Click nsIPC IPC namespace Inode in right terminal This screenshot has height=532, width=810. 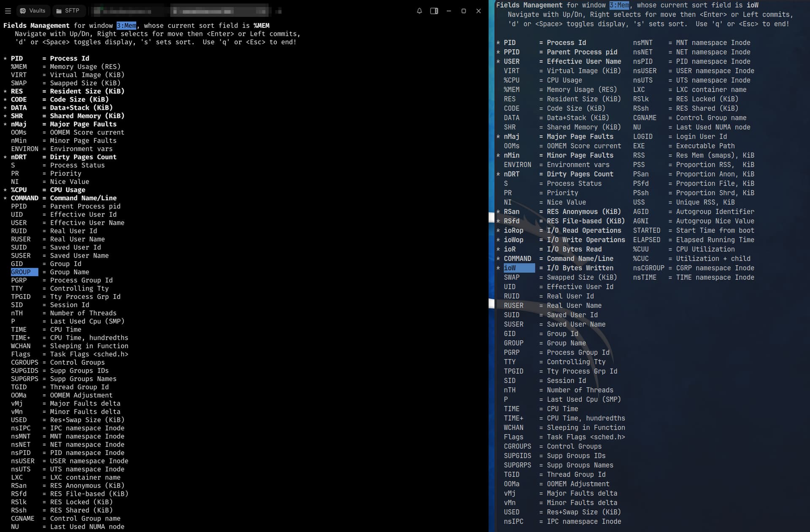tap(562, 521)
